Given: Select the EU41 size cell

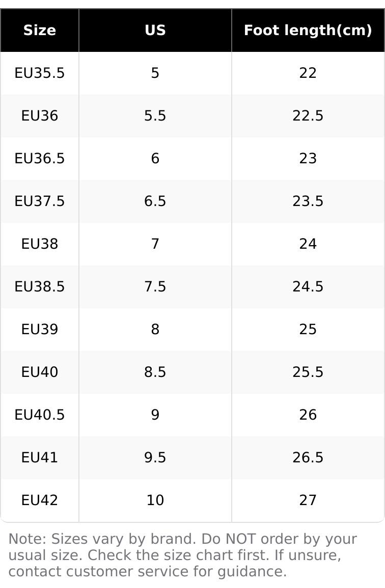Looking at the screenshot, I should point(40,458).
